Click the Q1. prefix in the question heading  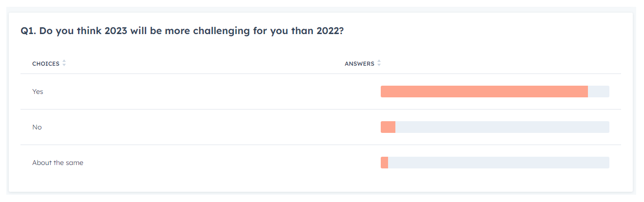coord(28,31)
